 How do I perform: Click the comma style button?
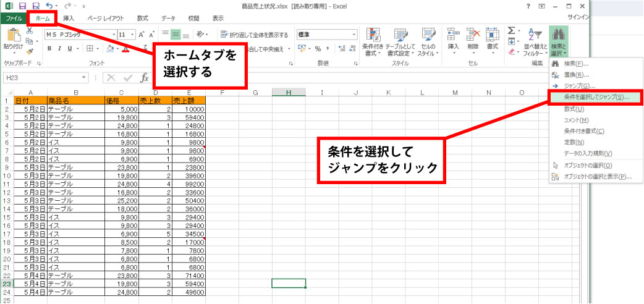(x=329, y=48)
